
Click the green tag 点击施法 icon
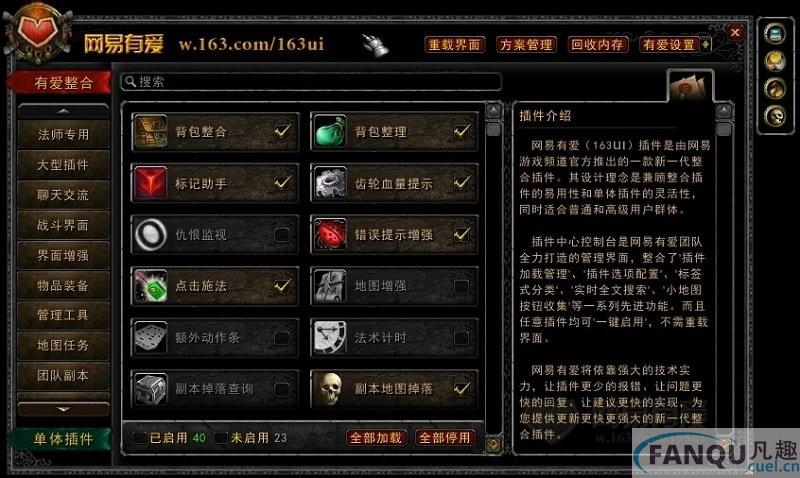pyautogui.click(x=151, y=286)
